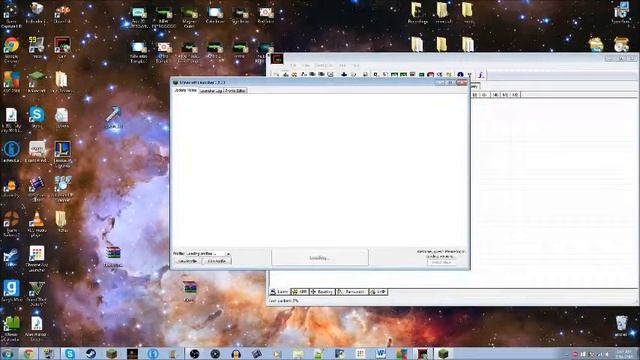640x360 pixels.
Task: Switch to the Update Notes tab
Action: tap(185, 90)
